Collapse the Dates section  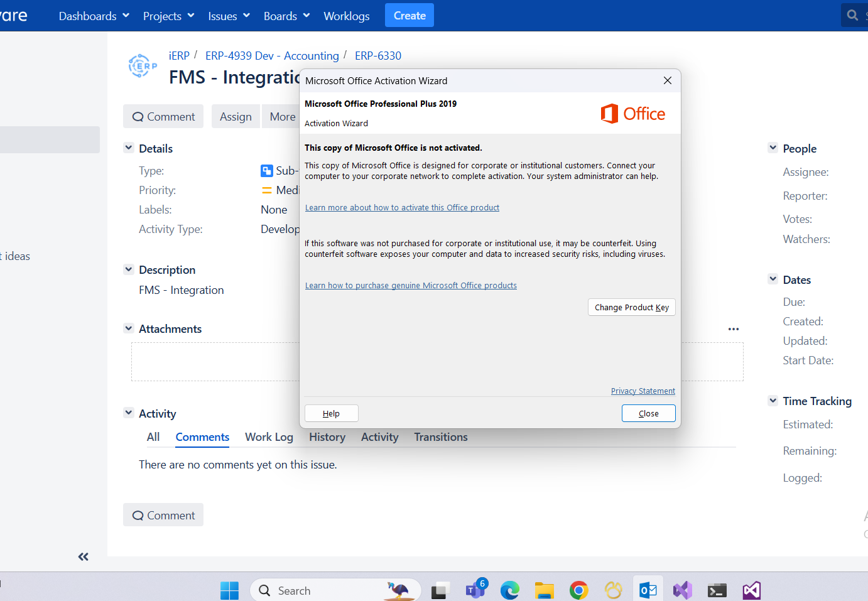tap(773, 279)
